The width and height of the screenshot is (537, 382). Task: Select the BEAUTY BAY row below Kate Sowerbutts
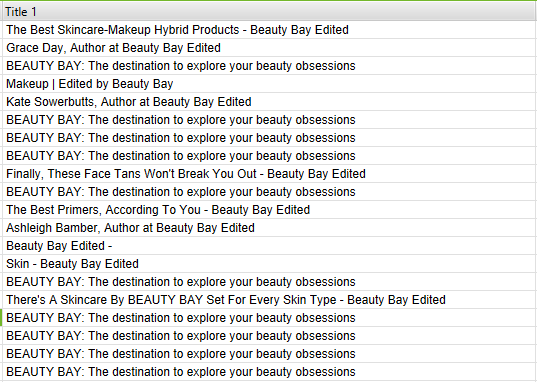(x=269, y=120)
